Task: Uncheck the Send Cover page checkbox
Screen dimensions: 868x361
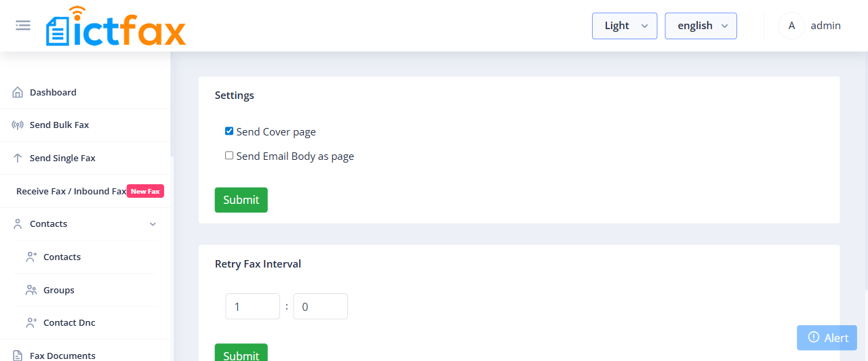Action: coord(229,131)
